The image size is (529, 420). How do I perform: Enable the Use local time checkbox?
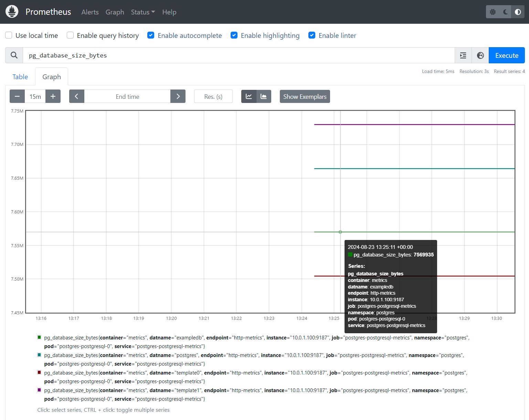9,35
